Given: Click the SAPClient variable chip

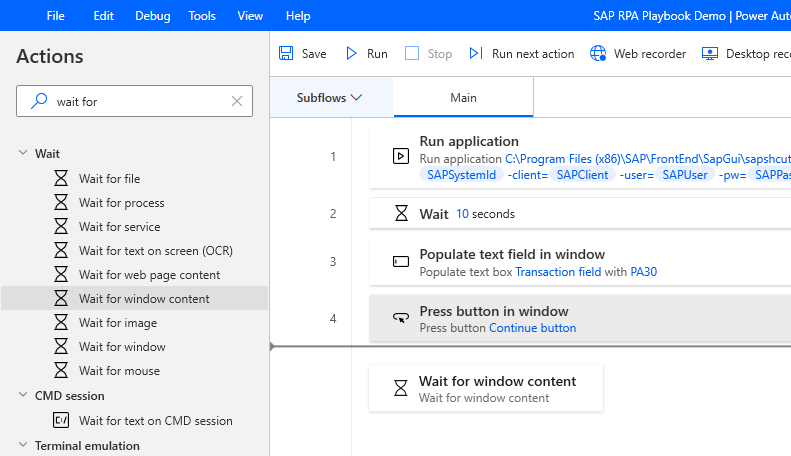Looking at the screenshot, I should [582, 175].
